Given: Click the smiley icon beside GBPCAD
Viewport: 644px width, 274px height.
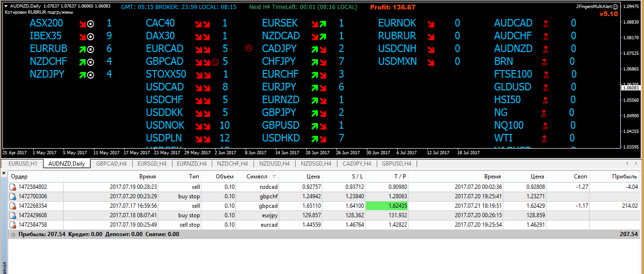Looking at the screenshot, I should pos(215,62).
